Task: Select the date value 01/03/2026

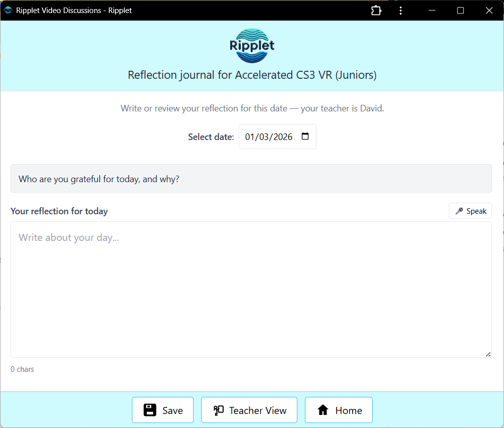Action: pyautogui.click(x=268, y=136)
